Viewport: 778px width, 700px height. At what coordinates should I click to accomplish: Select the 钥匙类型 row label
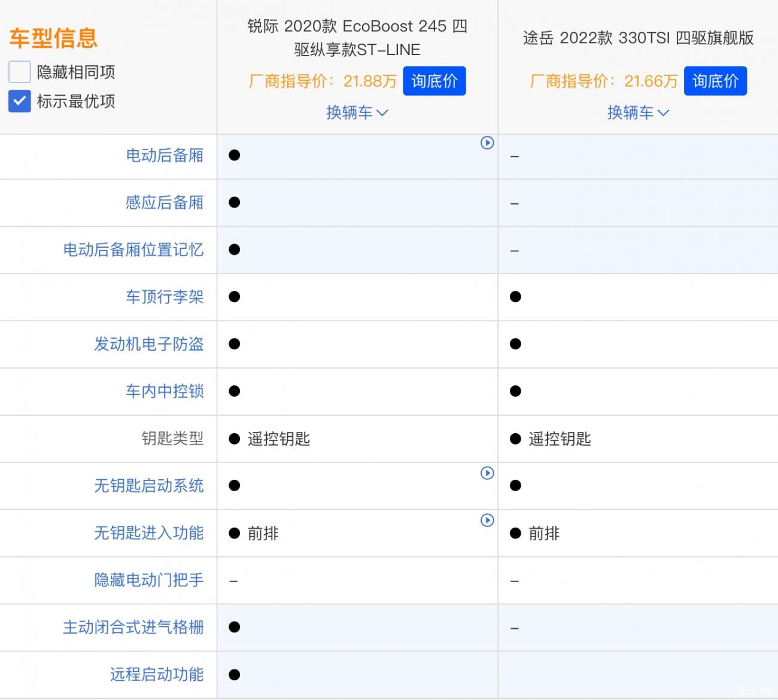172,439
